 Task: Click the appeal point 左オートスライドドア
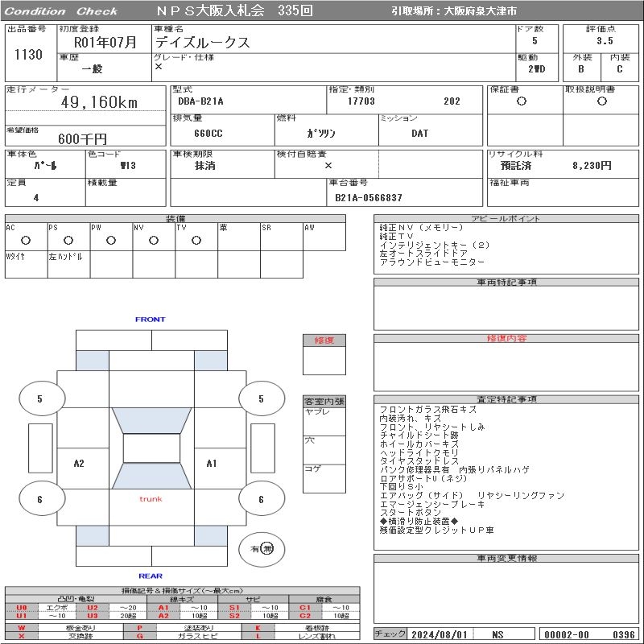[x=423, y=254]
